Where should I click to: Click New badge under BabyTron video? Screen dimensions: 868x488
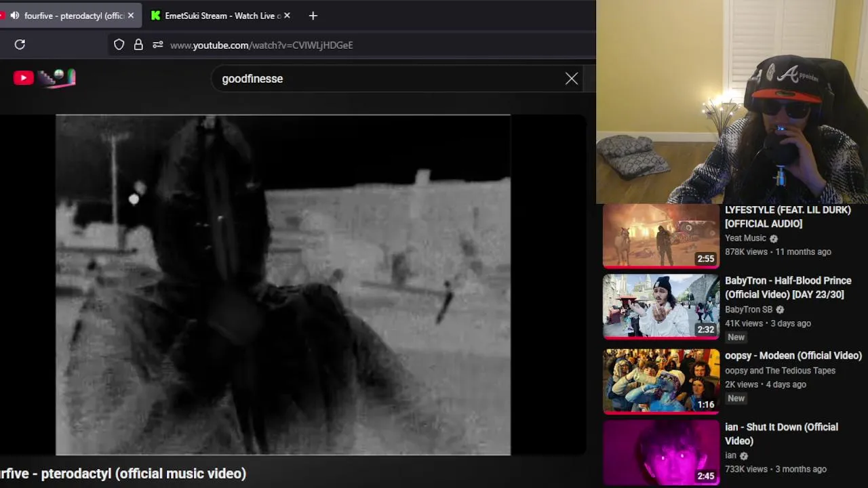click(736, 338)
